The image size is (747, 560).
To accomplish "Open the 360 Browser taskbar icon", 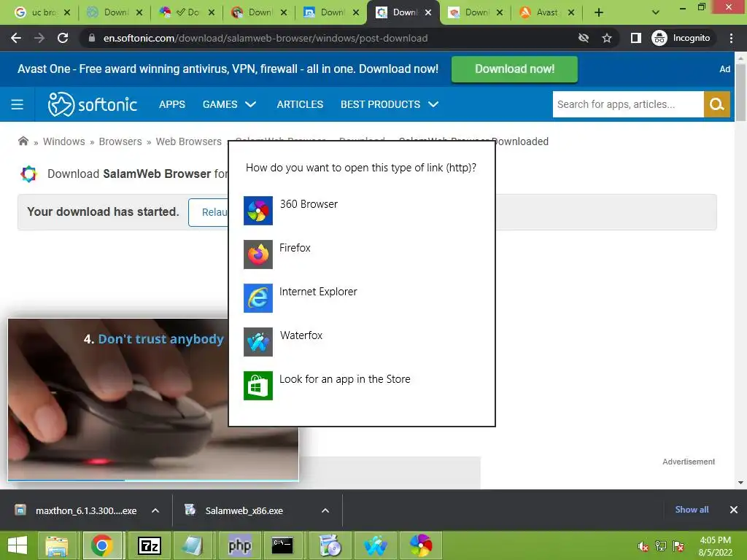I will click(x=421, y=545).
